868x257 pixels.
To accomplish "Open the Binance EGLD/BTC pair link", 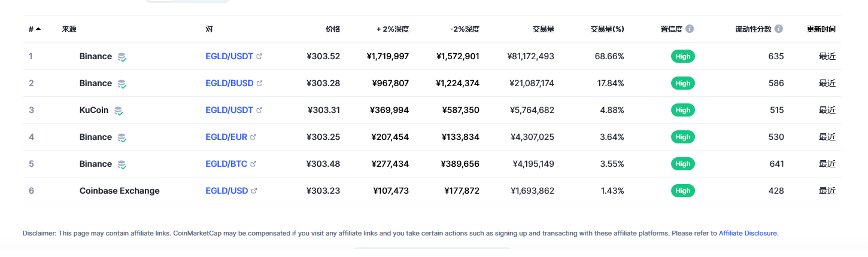I will [x=227, y=164].
